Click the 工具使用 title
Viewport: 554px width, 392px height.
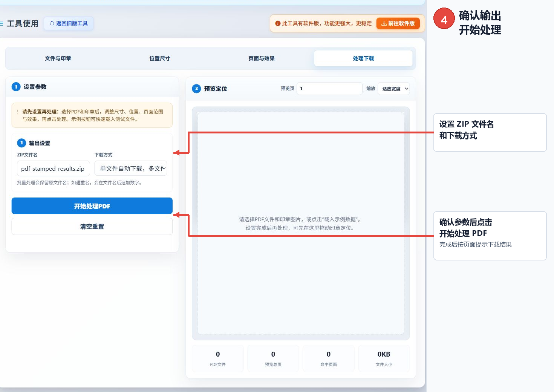(x=23, y=23)
